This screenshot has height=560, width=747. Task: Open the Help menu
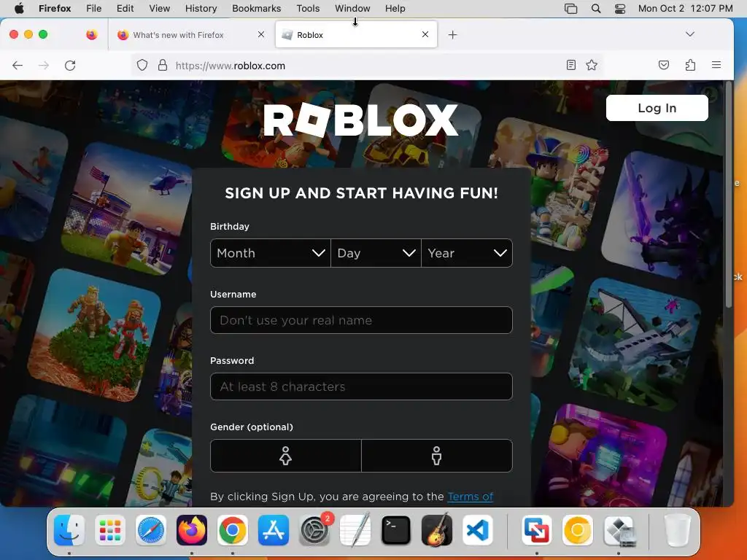(395, 9)
